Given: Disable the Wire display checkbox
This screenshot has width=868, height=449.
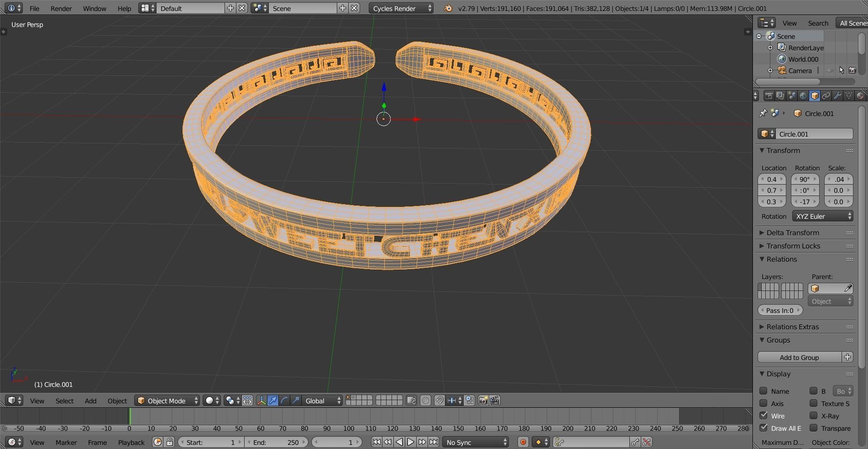Looking at the screenshot, I should [x=764, y=416].
